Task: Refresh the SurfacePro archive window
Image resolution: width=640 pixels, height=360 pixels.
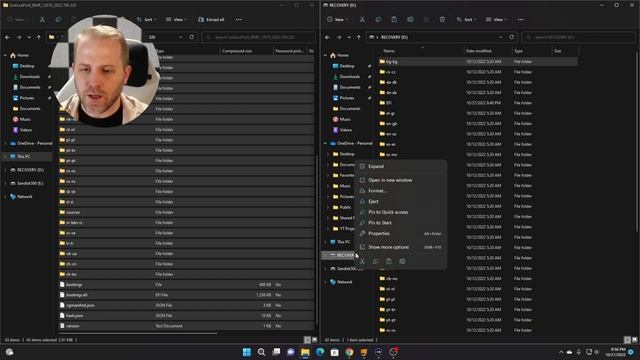Action: (x=191, y=37)
